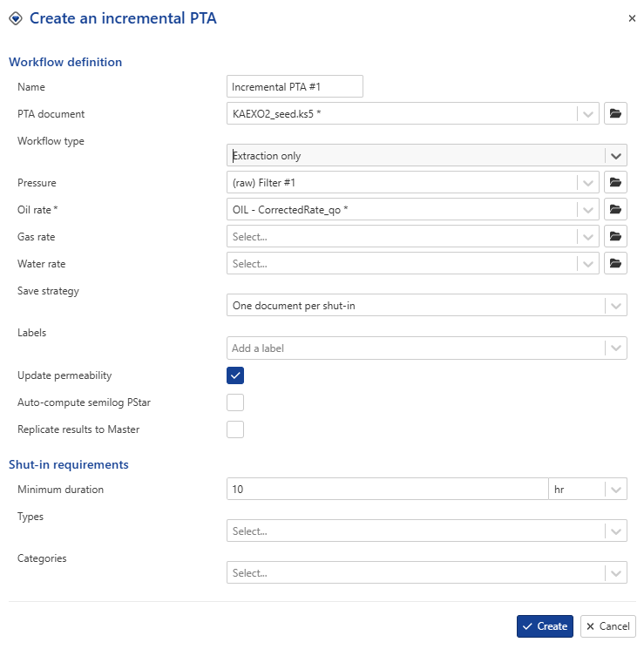Expand the Oil rate dropdown arrow
Viewport: 644px width, 649px height.
click(x=587, y=210)
